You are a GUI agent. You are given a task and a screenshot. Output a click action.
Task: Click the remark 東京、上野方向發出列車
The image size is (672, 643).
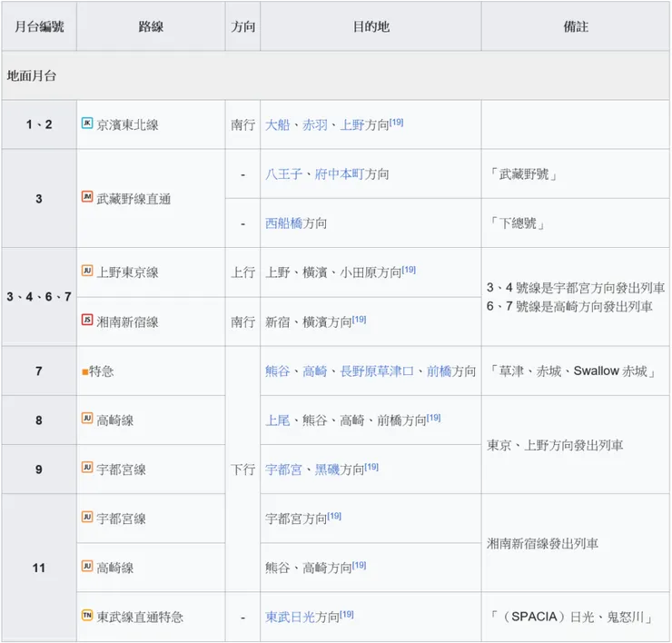click(x=555, y=445)
